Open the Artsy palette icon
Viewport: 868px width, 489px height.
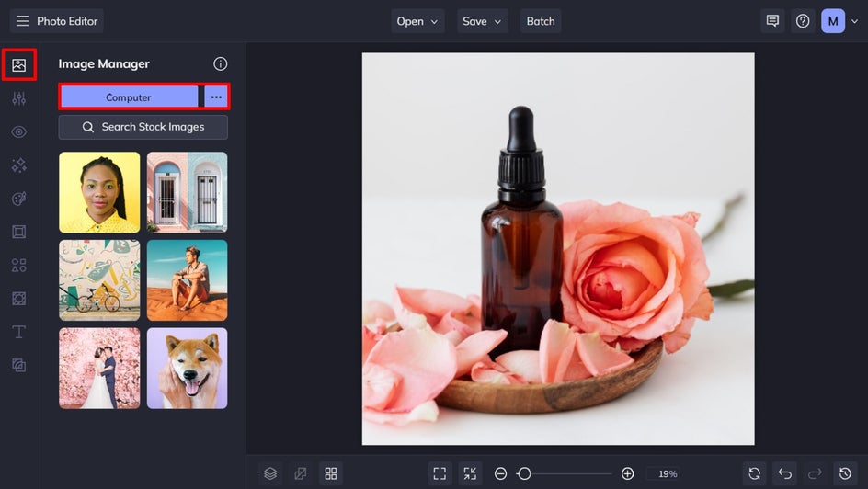18,199
